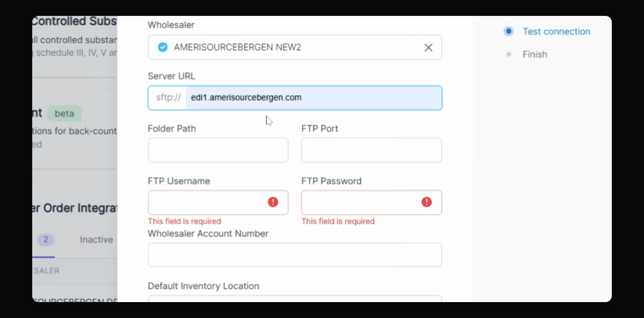Screen dimensions: 644x318
Task: Select the Test connection step
Action: (556, 31)
